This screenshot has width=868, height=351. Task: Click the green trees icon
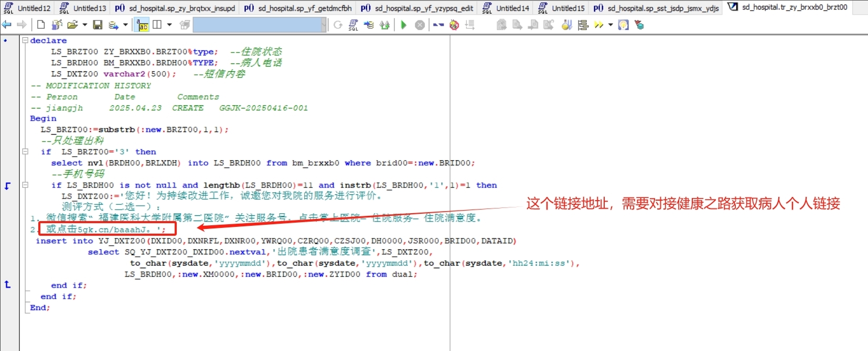tap(385, 25)
